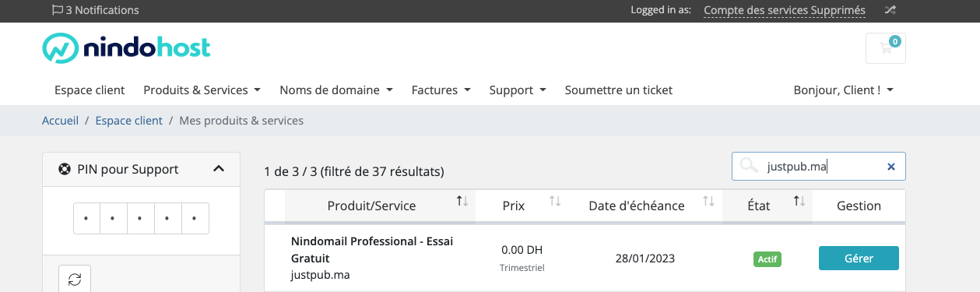Collapse the PIN pour Support panel

pyautogui.click(x=219, y=169)
